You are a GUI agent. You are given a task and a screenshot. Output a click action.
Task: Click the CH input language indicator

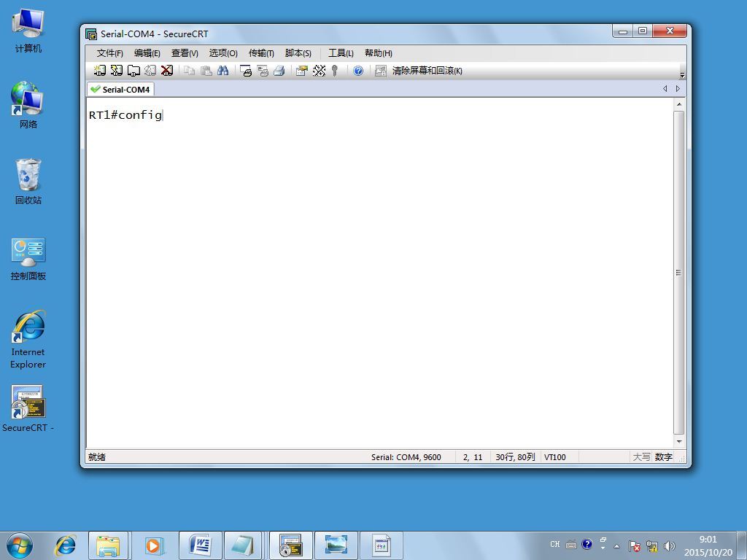point(555,544)
